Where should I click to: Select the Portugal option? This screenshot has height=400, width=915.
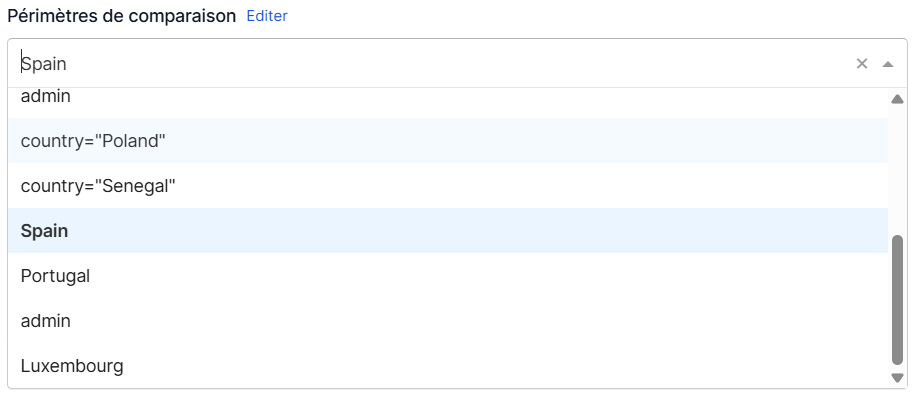(55, 276)
